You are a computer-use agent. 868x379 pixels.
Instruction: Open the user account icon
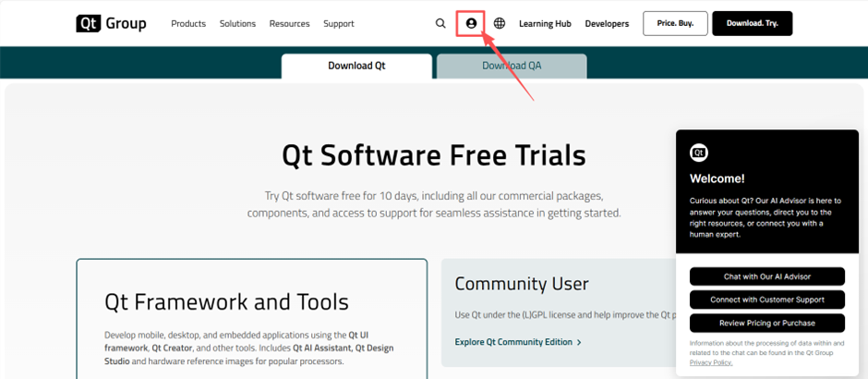pos(471,23)
